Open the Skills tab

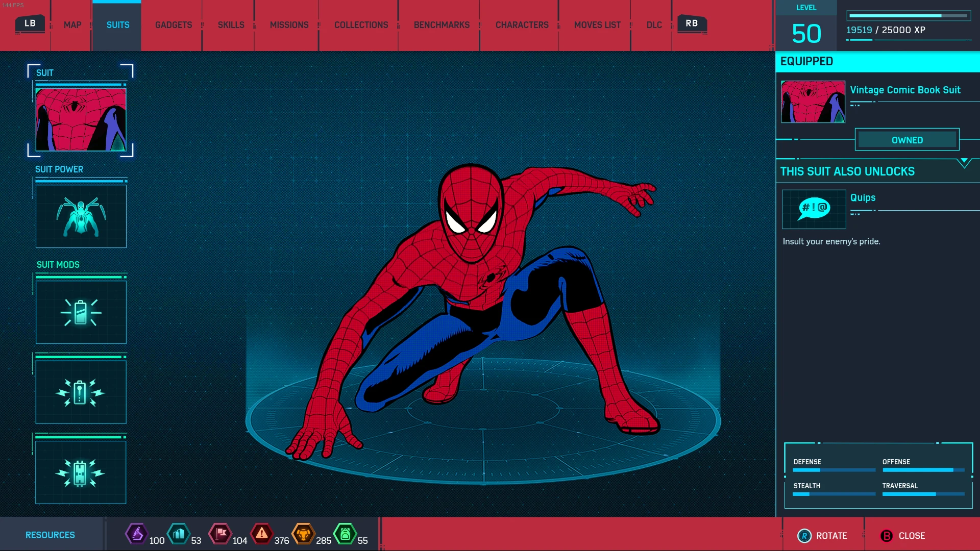[231, 25]
